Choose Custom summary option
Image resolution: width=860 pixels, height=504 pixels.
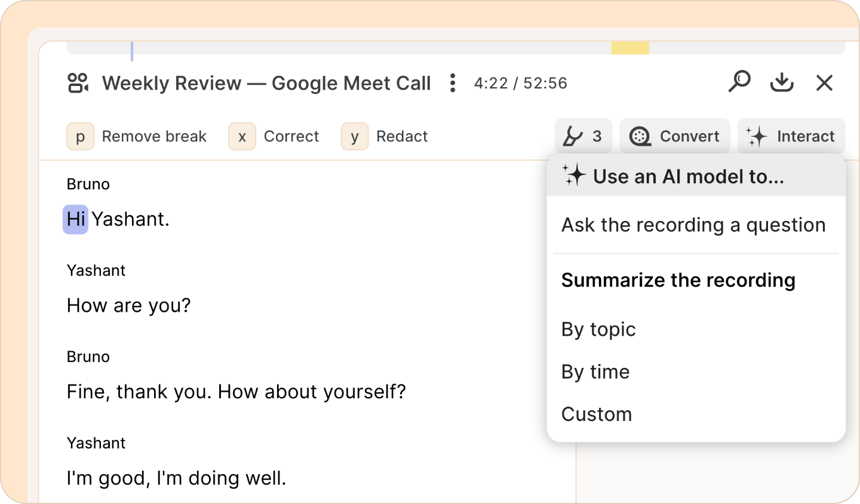point(597,414)
